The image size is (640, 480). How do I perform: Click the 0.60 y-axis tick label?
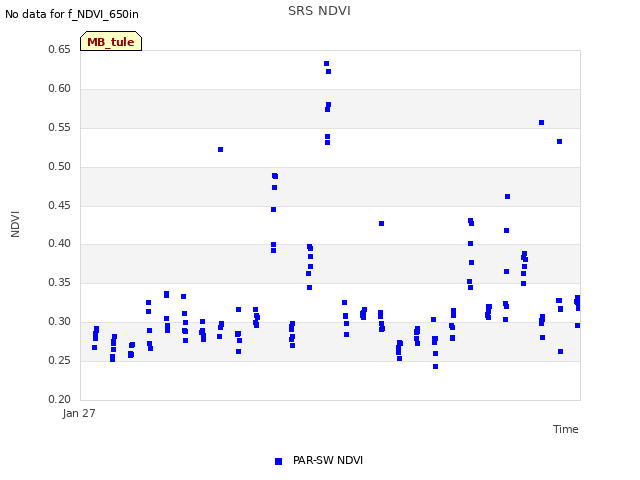pyautogui.click(x=59, y=89)
